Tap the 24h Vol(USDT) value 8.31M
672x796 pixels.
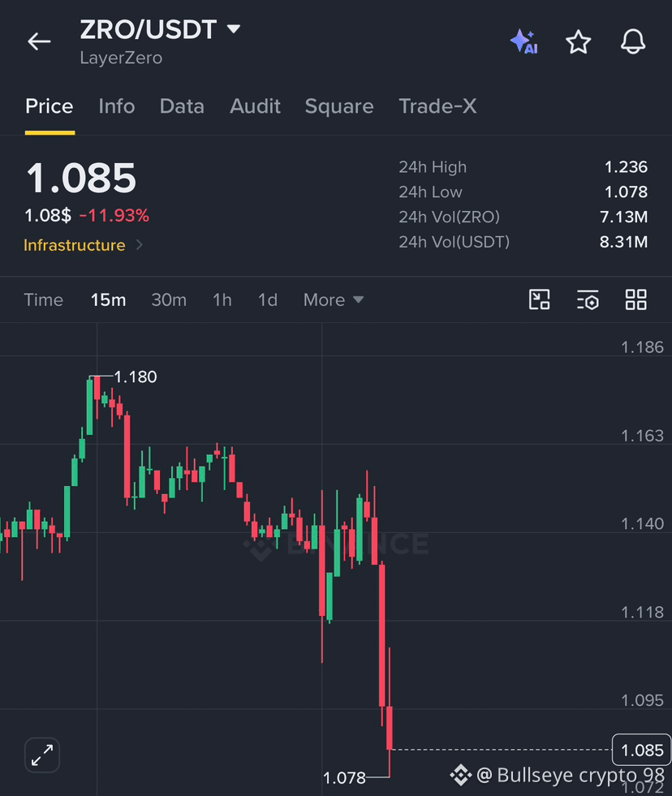point(624,242)
